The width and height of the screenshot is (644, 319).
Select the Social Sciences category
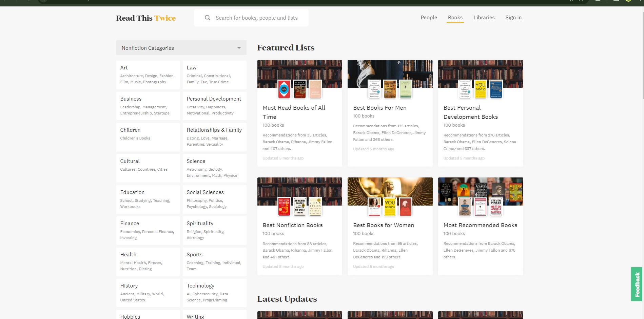pos(214,199)
